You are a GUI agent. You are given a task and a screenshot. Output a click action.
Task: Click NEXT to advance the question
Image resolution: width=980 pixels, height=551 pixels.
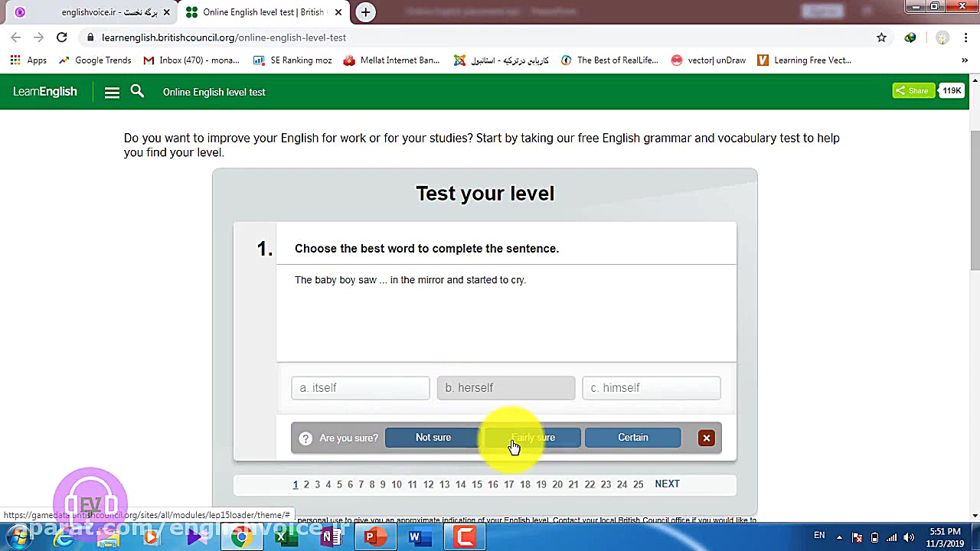pos(667,484)
